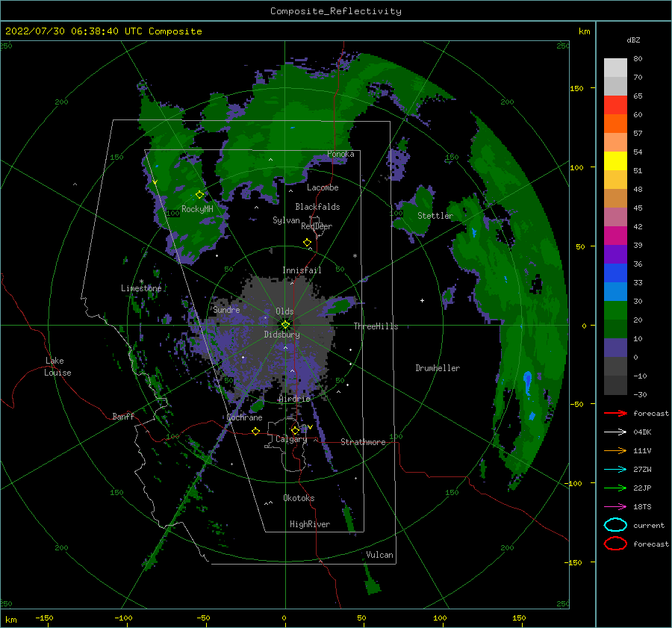Screen dimensions: 672x628
Task: Click the Strathmore city label
Action: [363, 442]
